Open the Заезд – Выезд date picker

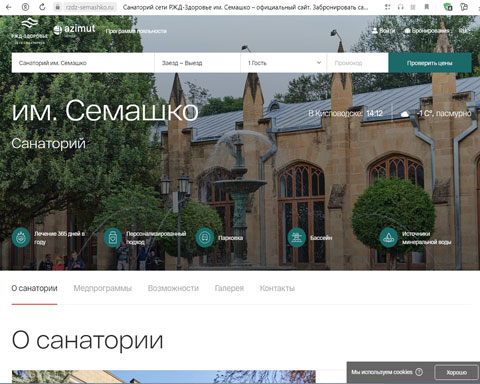pyautogui.click(x=197, y=63)
